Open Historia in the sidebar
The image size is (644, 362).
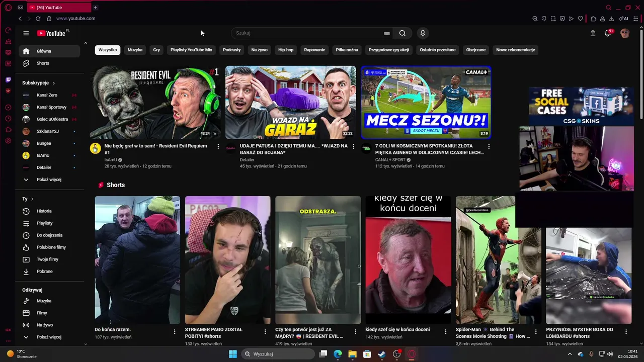pos(49,211)
